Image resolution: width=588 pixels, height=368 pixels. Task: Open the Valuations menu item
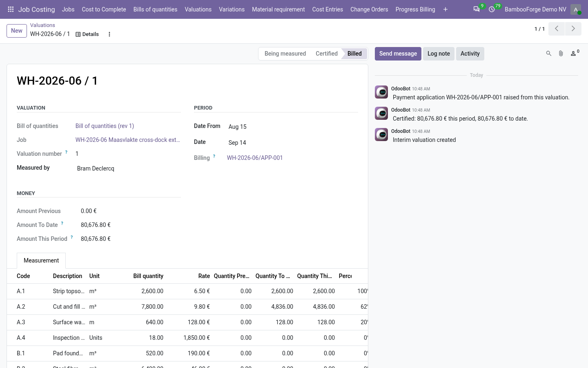pyautogui.click(x=198, y=9)
